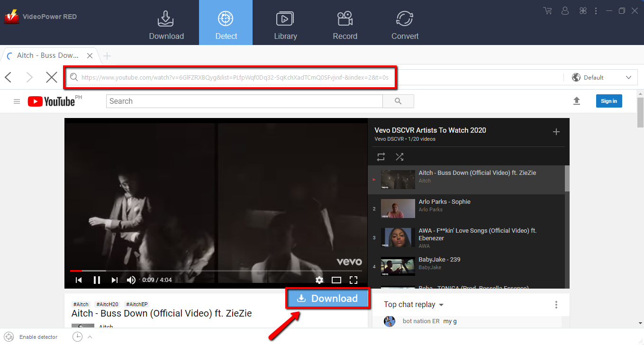Click bot nation ER's chat avatar
644x345 pixels.
pyautogui.click(x=390, y=321)
